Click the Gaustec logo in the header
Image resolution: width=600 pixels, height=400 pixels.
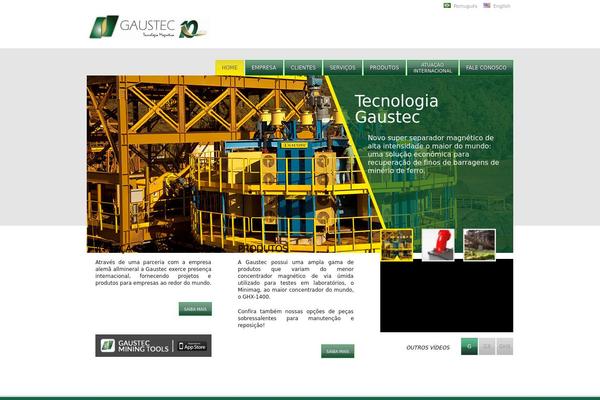click(x=132, y=27)
